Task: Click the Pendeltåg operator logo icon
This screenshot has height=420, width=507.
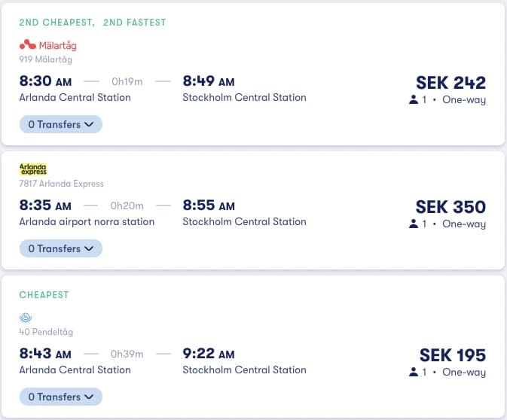Action: click(26, 318)
